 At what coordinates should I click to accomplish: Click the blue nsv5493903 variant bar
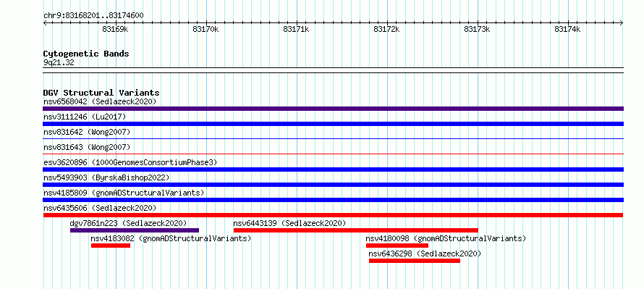pos(333,185)
